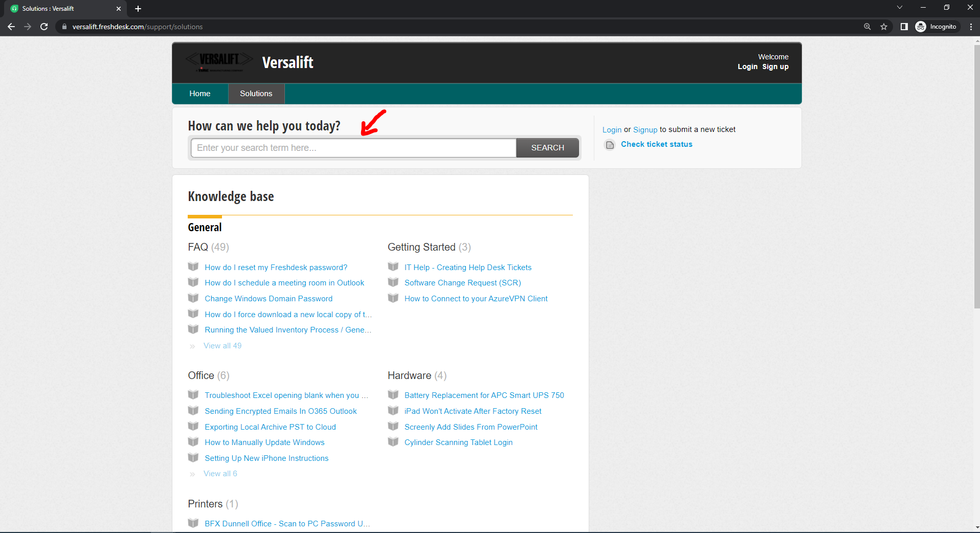Click the Versalift logo image
Image resolution: width=980 pixels, height=533 pixels.
point(219,62)
